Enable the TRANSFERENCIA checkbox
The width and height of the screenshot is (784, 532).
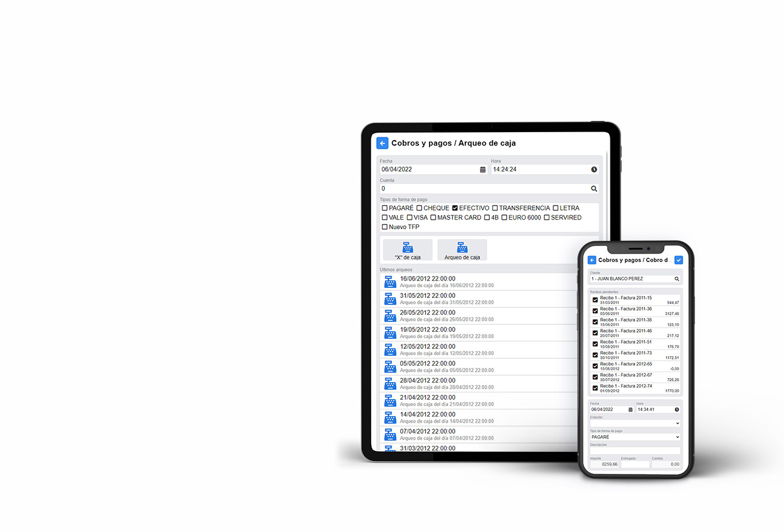point(495,208)
